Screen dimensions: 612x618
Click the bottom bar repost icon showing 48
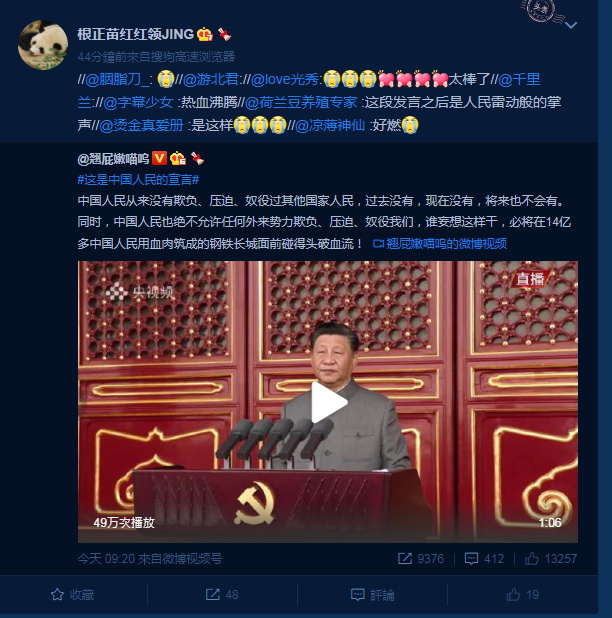(x=213, y=594)
